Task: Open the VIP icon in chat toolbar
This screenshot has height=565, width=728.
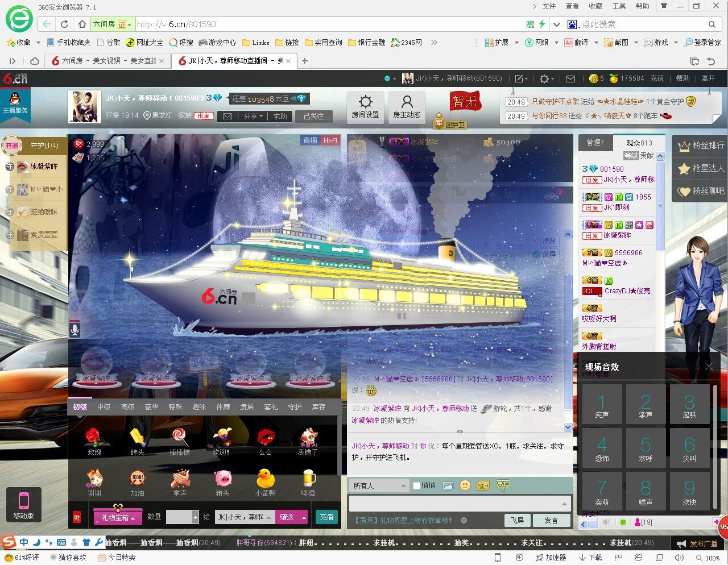Action: click(483, 485)
